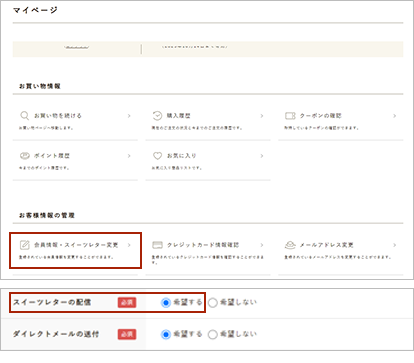Click the mail icon for メールアドレス変更
This screenshot has width=414, height=363.
[x=290, y=245]
